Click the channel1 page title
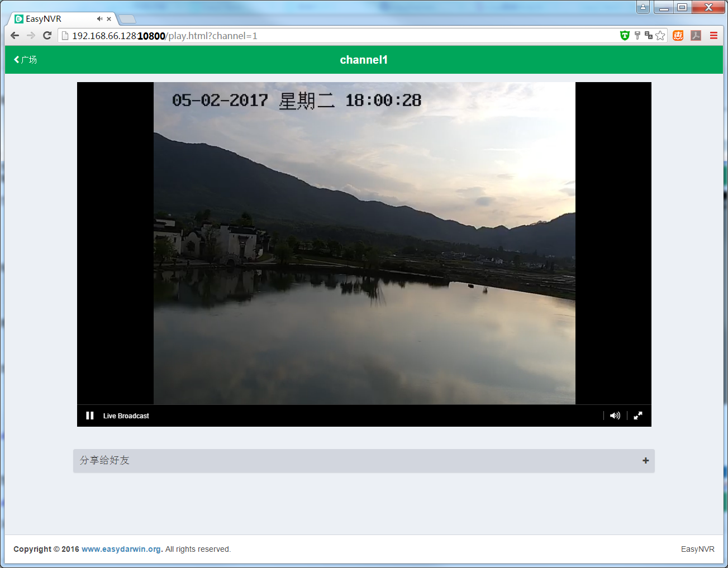The height and width of the screenshot is (568, 728). [x=364, y=60]
